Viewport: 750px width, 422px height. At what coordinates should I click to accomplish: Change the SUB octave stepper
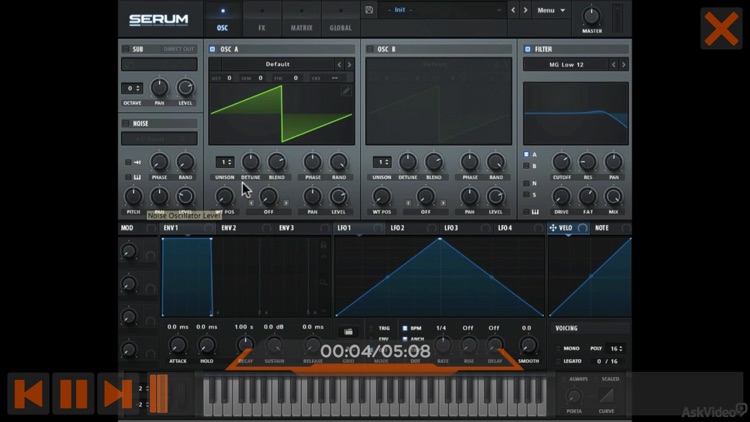tap(132, 88)
